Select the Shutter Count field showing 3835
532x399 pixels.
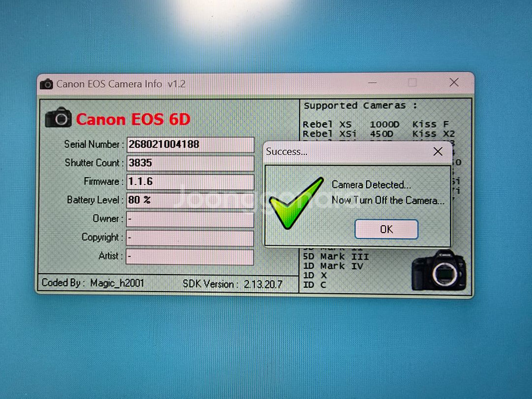[190, 163]
